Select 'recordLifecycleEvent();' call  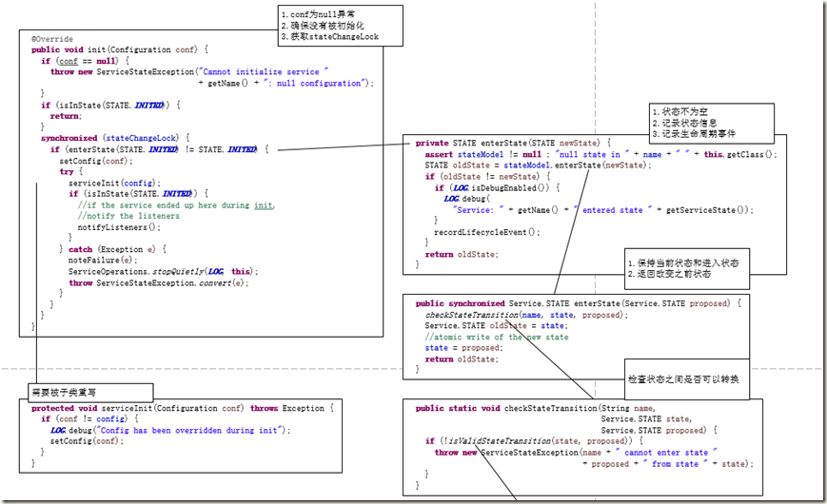click(487, 232)
